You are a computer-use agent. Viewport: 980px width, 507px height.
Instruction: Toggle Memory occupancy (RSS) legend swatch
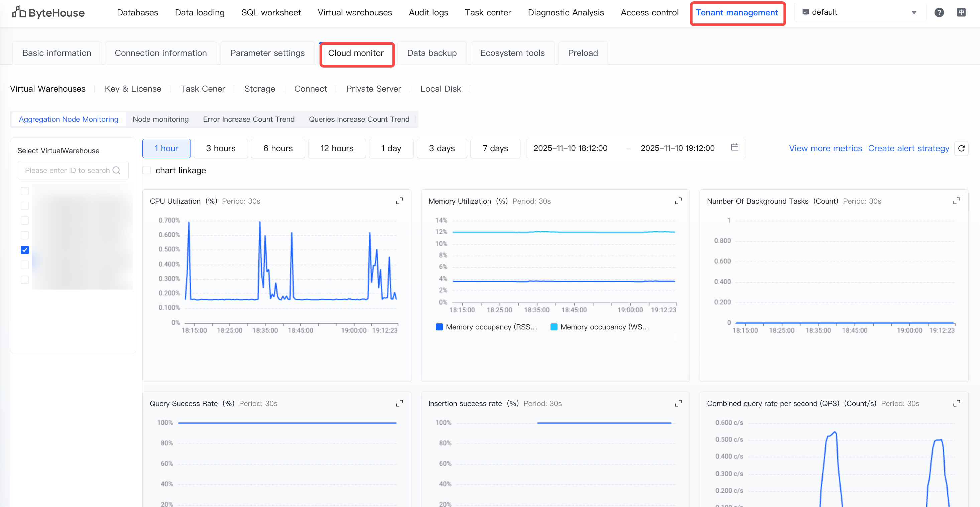tap(439, 327)
